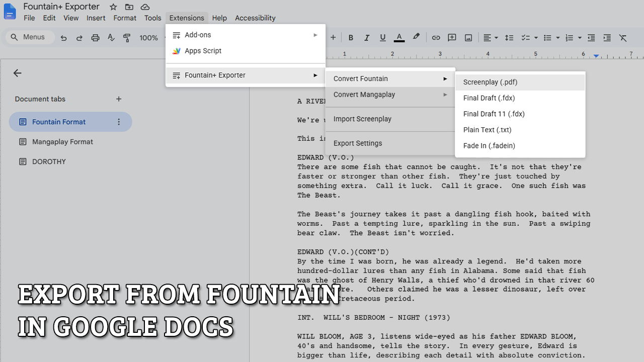Export as Plain Text (.txt)

click(520, 130)
